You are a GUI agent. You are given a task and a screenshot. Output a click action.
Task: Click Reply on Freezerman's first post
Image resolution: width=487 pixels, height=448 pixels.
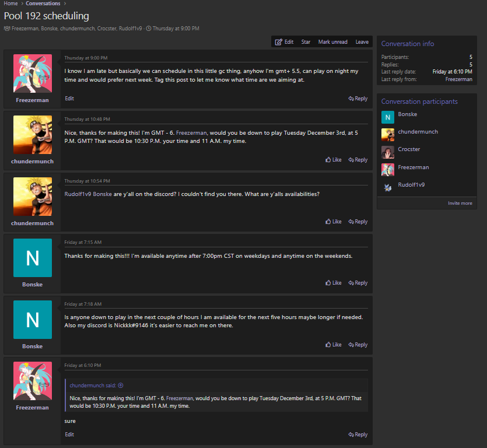point(358,99)
